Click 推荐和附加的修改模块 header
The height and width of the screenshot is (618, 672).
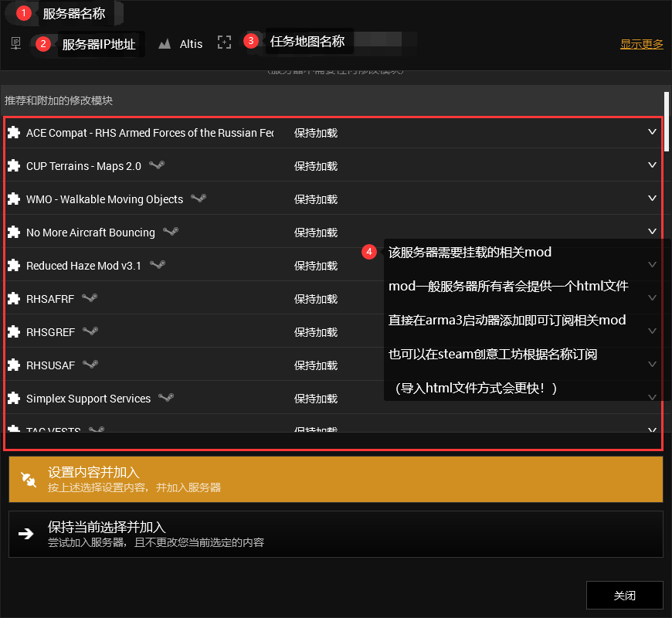pyautogui.click(x=59, y=100)
